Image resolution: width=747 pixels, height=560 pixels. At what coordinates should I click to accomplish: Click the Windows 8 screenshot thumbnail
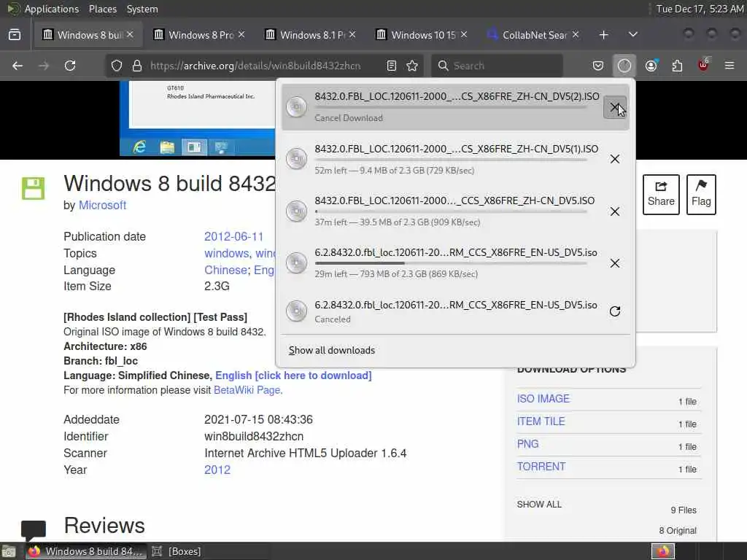pyautogui.click(x=198, y=118)
